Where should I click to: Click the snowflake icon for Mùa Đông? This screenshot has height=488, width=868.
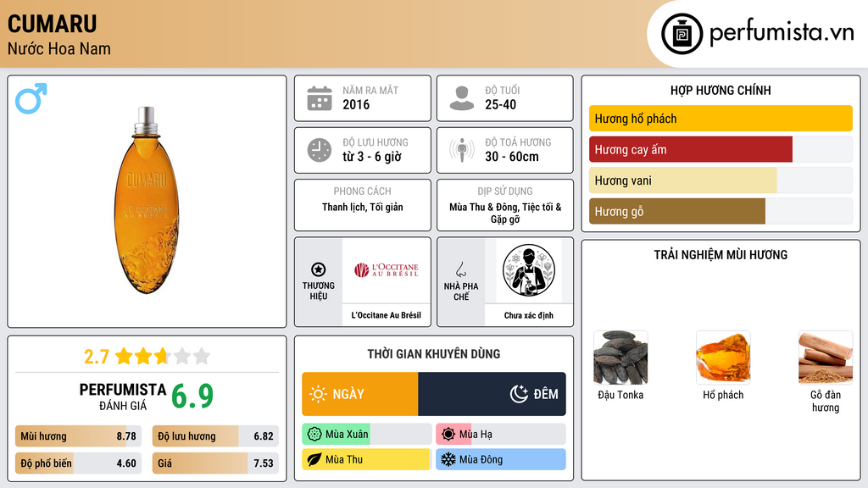(x=448, y=459)
